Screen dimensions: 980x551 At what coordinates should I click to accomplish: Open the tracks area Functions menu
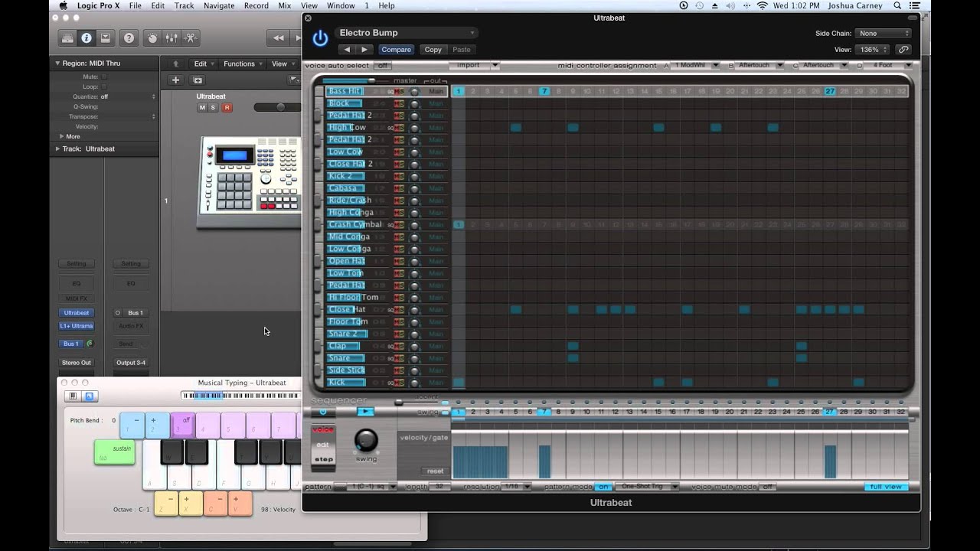click(243, 64)
